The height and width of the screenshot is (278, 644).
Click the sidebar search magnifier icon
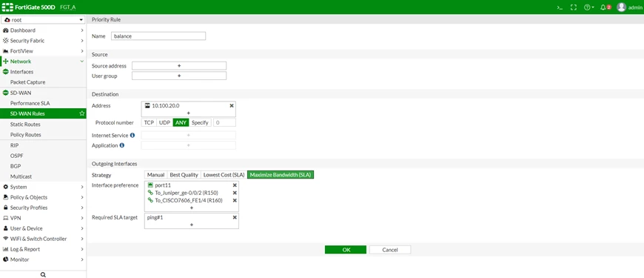43,275
